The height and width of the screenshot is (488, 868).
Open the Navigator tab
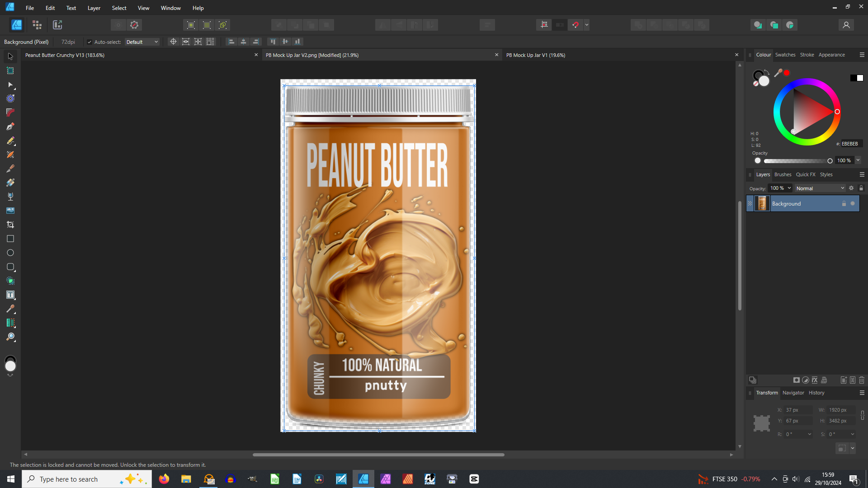793,393
